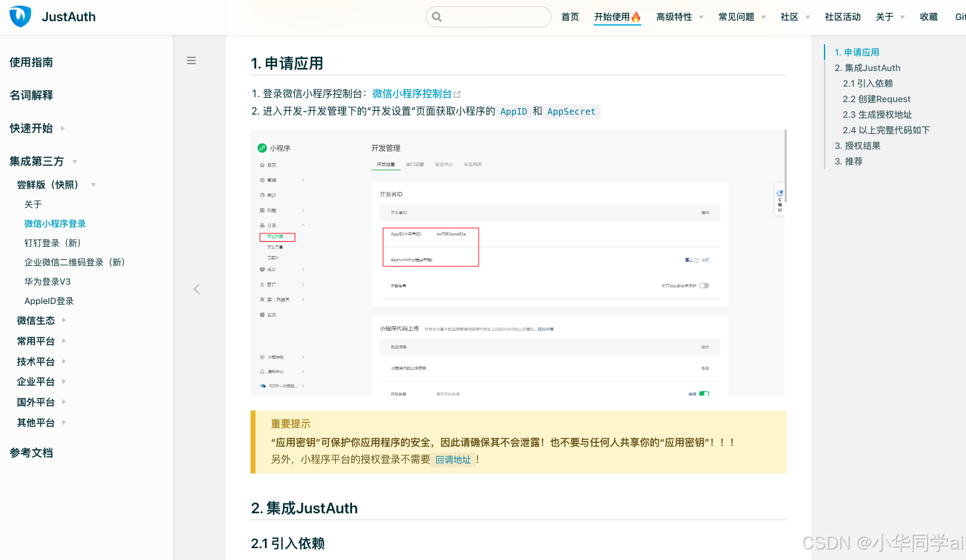966x560 pixels.
Task: Open 钉钉登录（新） sidebar page
Action: coord(52,243)
